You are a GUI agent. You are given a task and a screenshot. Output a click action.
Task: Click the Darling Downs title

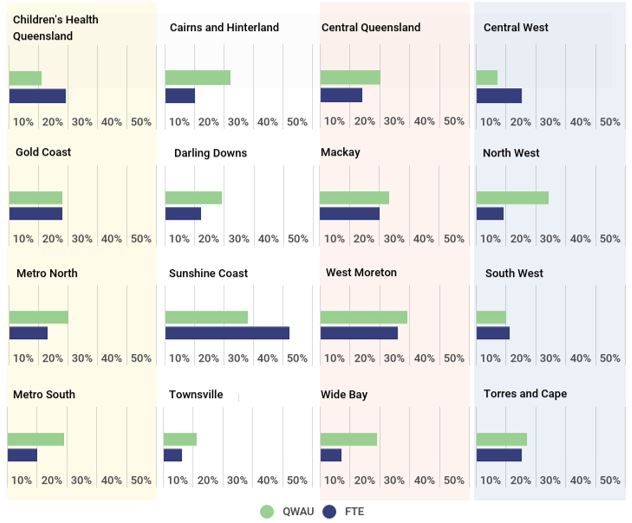point(210,153)
